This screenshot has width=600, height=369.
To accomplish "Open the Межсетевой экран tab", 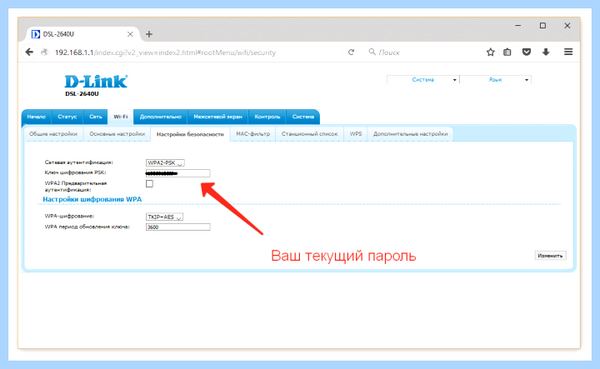I will [218, 117].
